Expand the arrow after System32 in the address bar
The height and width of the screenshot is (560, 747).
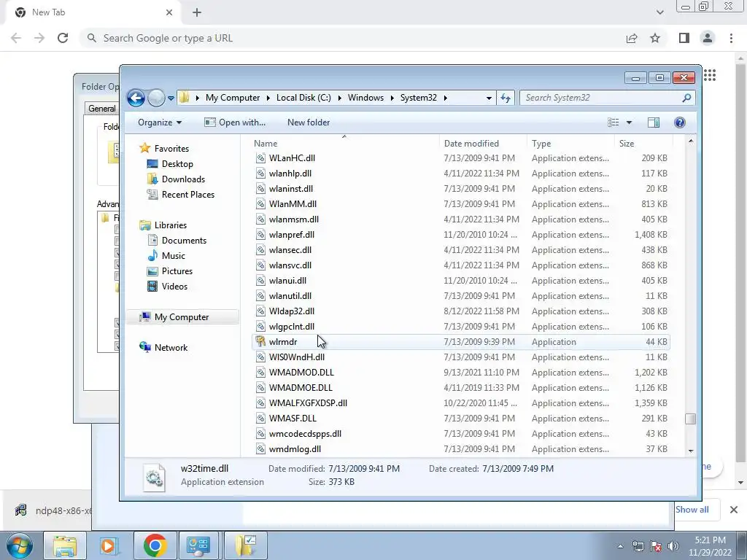[x=446, y=98]
